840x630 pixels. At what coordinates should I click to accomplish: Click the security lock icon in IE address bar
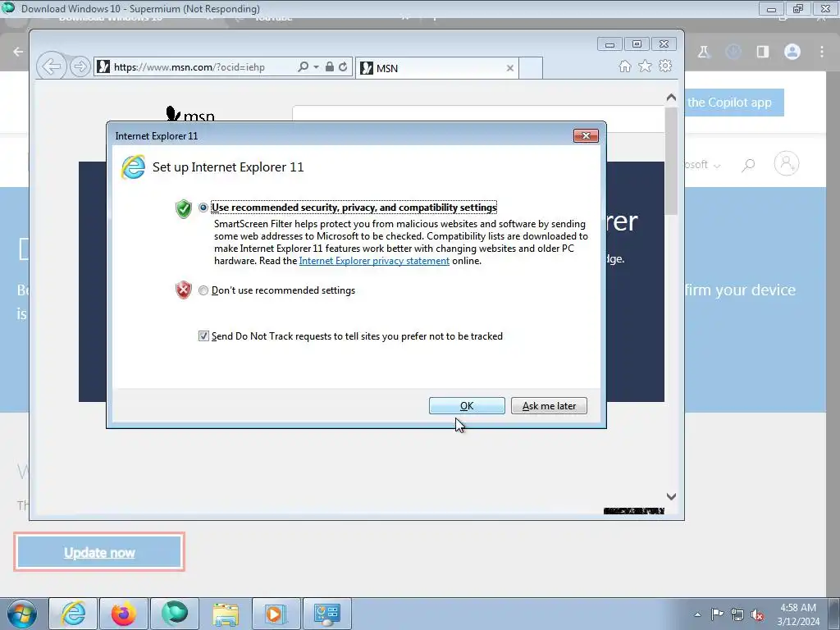[330, 67]
